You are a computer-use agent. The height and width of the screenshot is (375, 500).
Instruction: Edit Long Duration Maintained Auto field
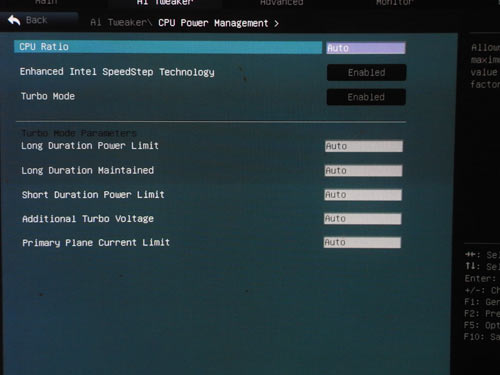coord(363,171)
